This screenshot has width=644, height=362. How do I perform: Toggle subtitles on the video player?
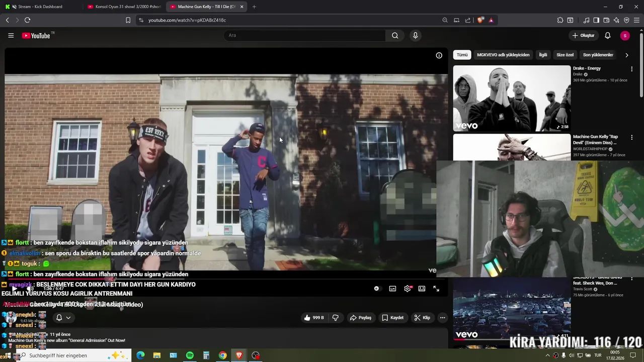pos(392,289)
